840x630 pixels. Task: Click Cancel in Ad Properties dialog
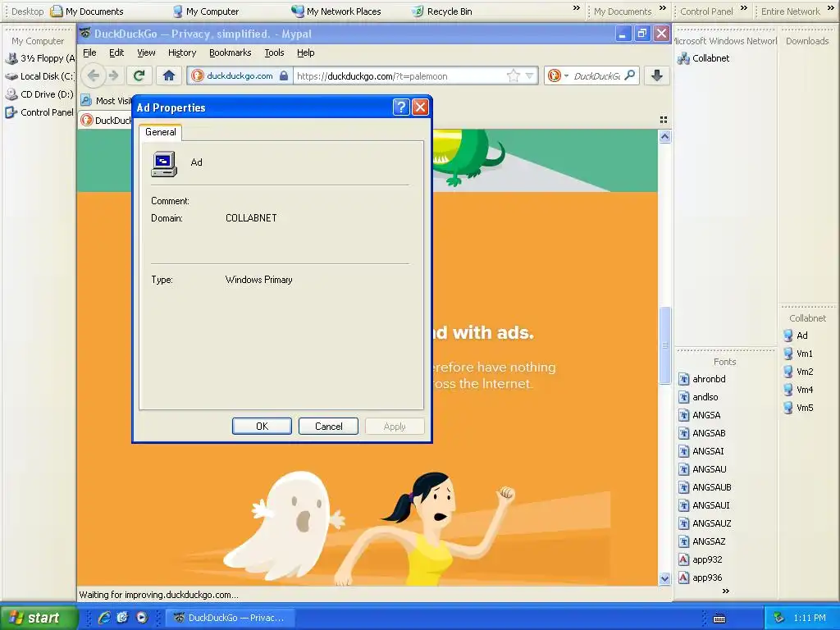pyautogui.click(x=328, y=427)
